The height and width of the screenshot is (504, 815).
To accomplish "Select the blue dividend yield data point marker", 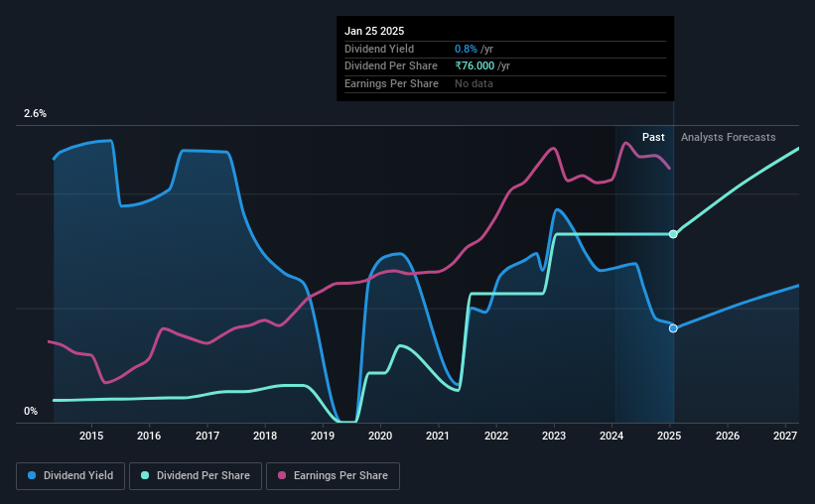I will [673, 328].
